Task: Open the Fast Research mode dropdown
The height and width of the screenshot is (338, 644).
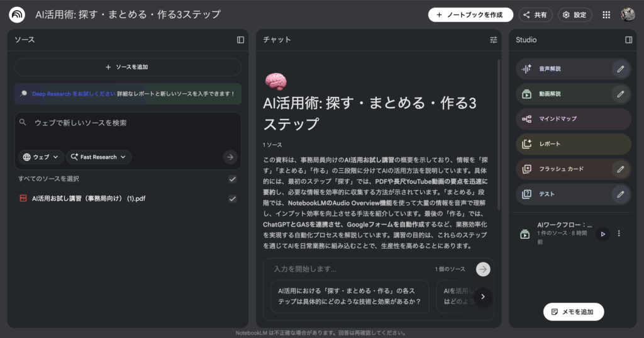Action: pyautogui.click(x=99, y=157)
